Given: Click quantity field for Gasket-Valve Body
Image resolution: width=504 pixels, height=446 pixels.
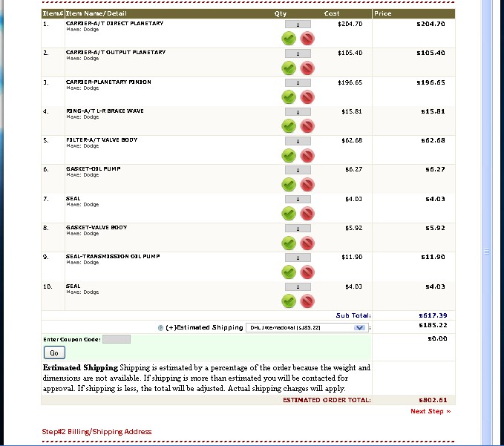Looking at the screenshot, I should [x=298, y=229].
